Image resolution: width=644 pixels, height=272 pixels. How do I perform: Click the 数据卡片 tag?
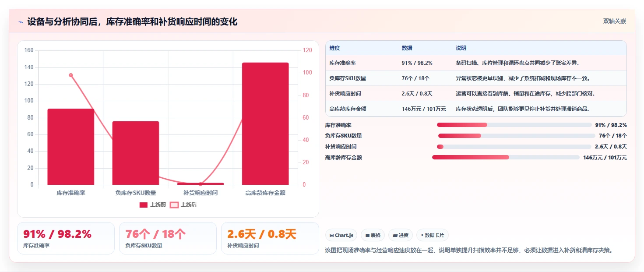click(x=433, y=235)
